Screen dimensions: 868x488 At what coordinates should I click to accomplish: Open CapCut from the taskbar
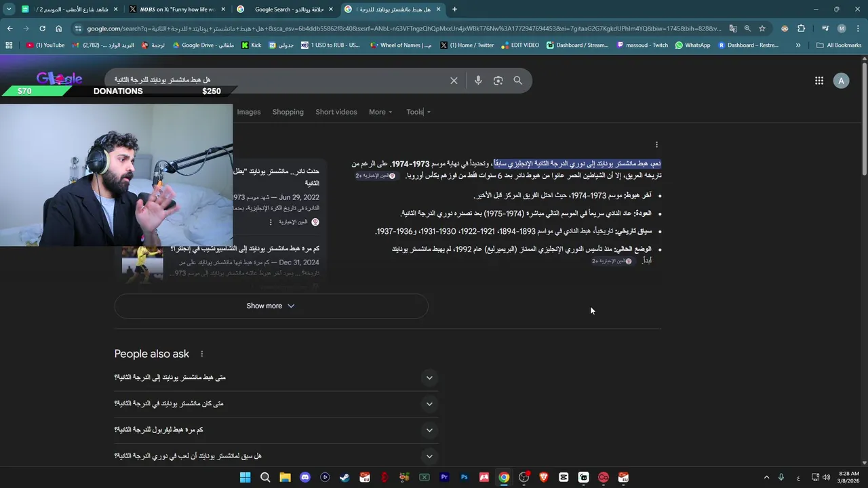coord(564,477)
